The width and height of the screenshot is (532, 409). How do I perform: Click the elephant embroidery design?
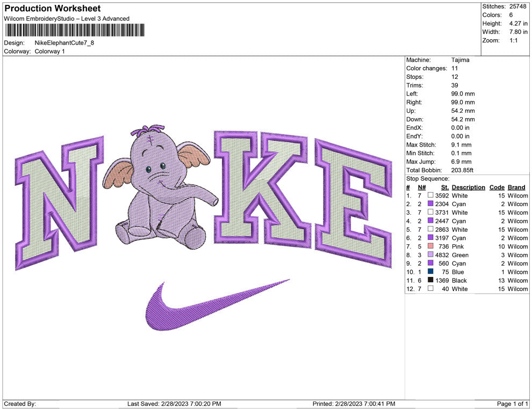click(x=161, y=187)
